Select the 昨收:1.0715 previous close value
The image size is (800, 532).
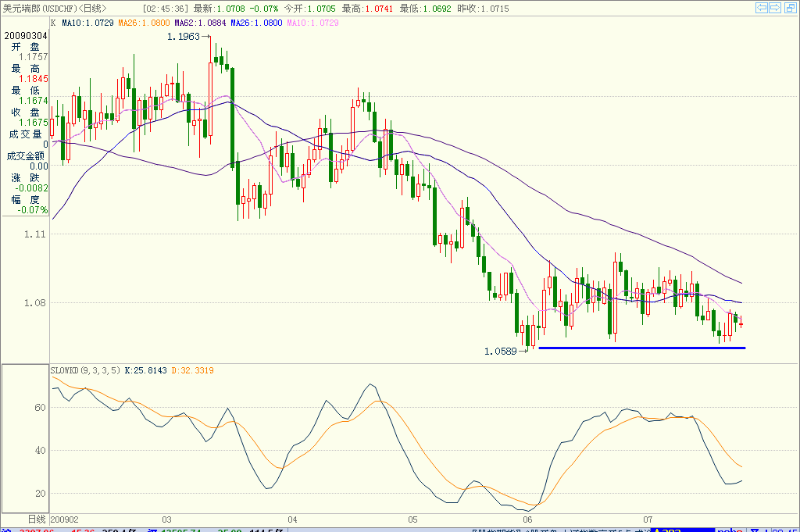coord(483,9)
